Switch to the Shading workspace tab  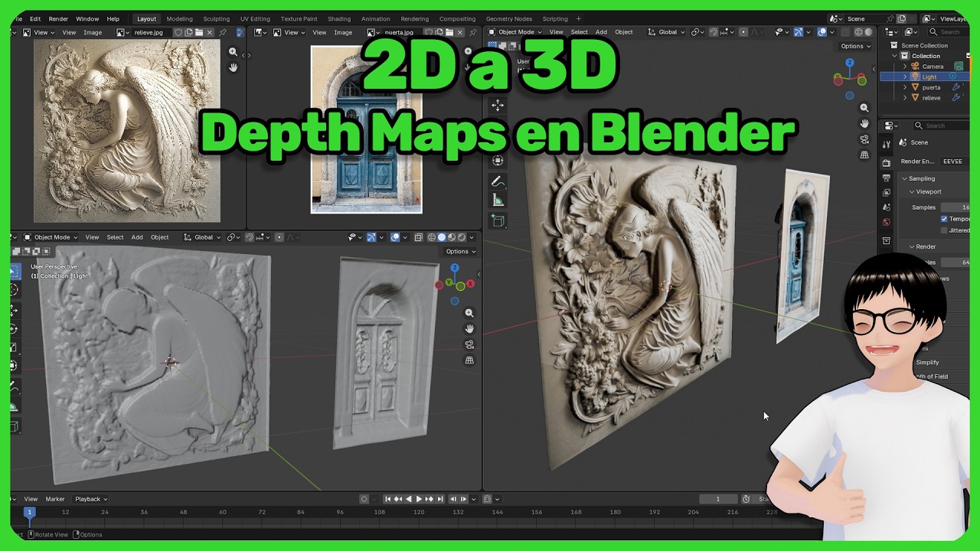tap(339, 18)
